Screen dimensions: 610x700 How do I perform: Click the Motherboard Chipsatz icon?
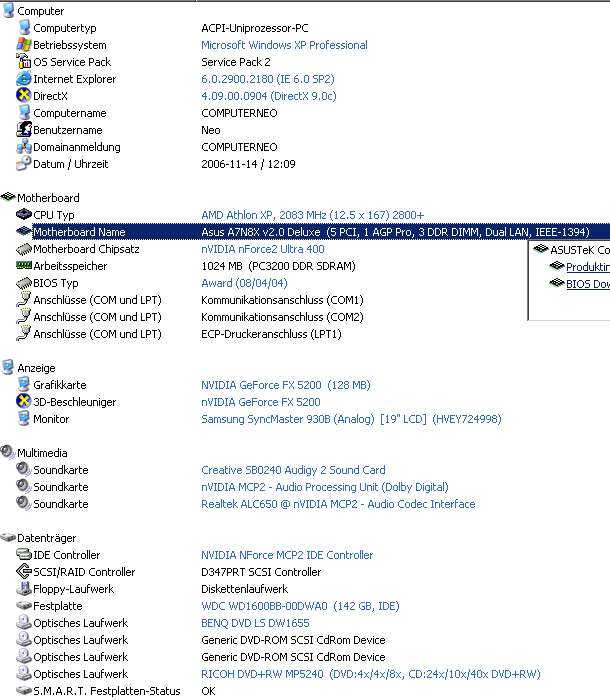(24, 249)
